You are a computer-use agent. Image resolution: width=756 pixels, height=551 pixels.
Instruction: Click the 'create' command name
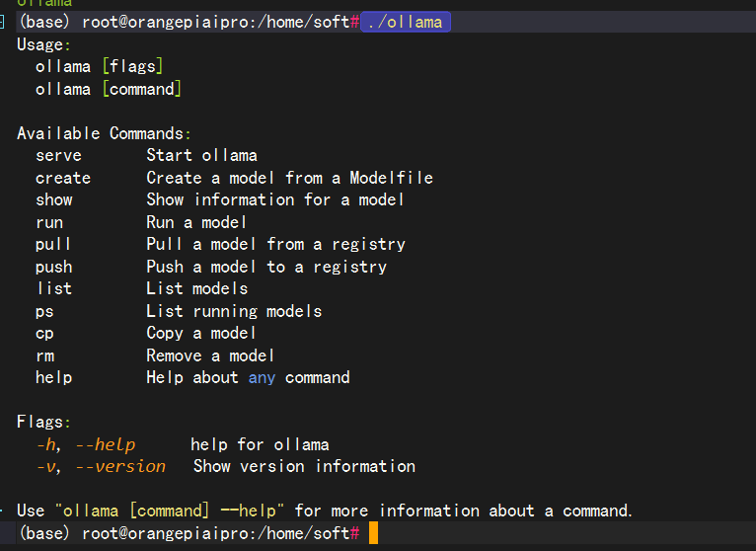[63, 178]
